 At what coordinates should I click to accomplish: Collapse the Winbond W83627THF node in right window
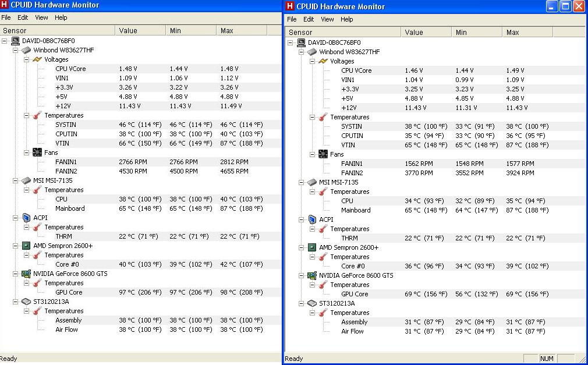click(x=301, y=52)
